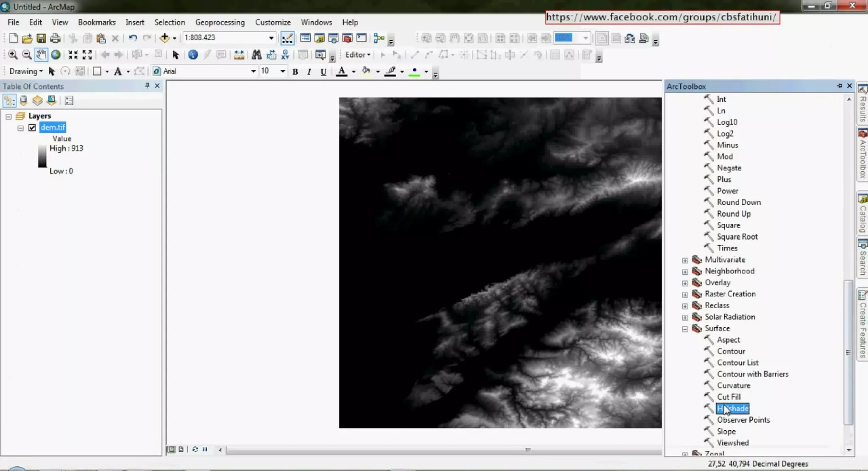Click the font color swatch
Viewport: 868px width, 471px height.
pos(342,72)
